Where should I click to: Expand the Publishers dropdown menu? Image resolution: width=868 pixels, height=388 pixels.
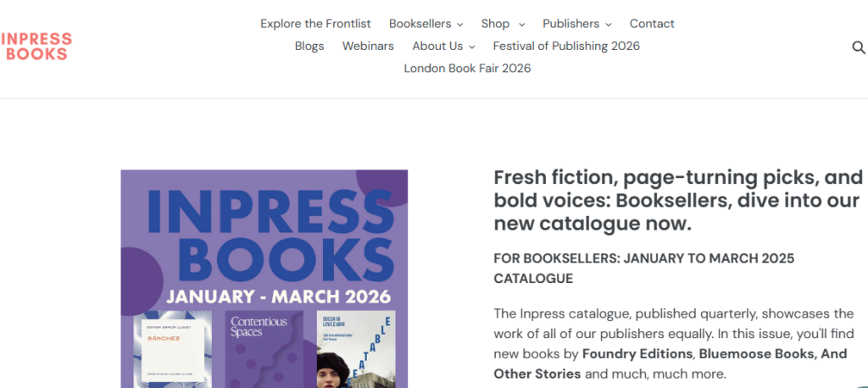coord(576,24)
